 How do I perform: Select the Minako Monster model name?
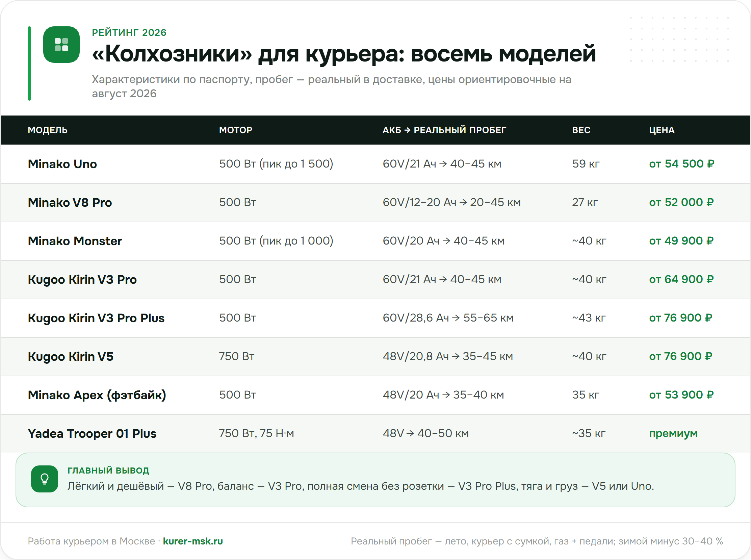click(x=75, y=241)
